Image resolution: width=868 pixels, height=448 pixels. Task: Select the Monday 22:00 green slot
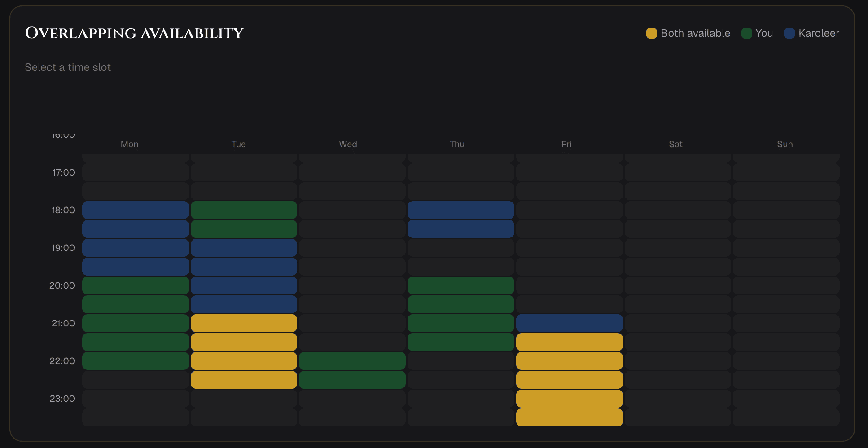[x=135, y=360]
